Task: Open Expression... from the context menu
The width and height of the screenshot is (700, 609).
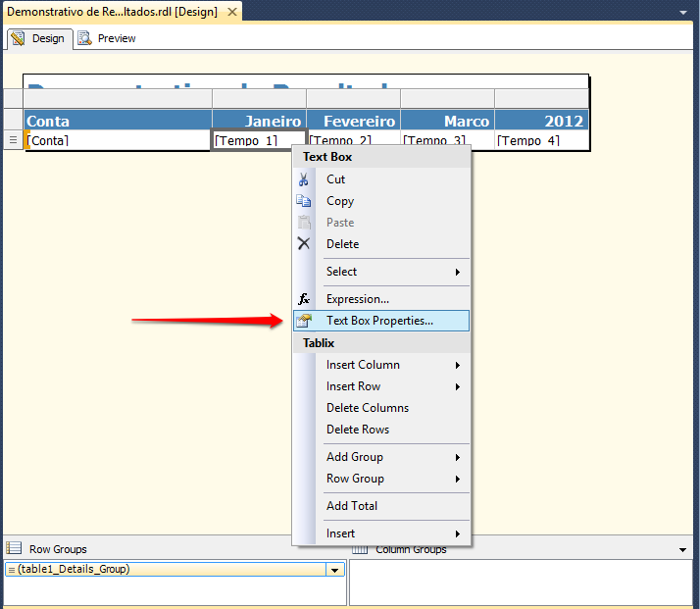Action: point(381,299)
